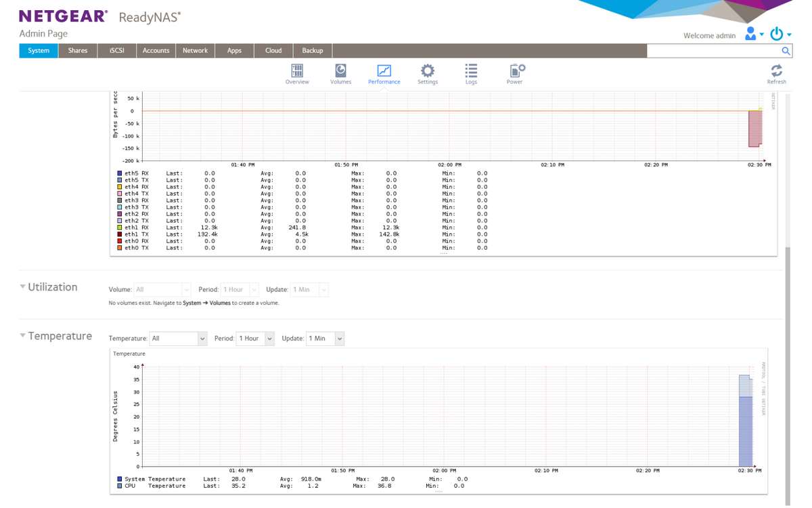The width and height of the screenshot is (812, 508).
Task: Switch to the Shares tab
Action: 78,51
